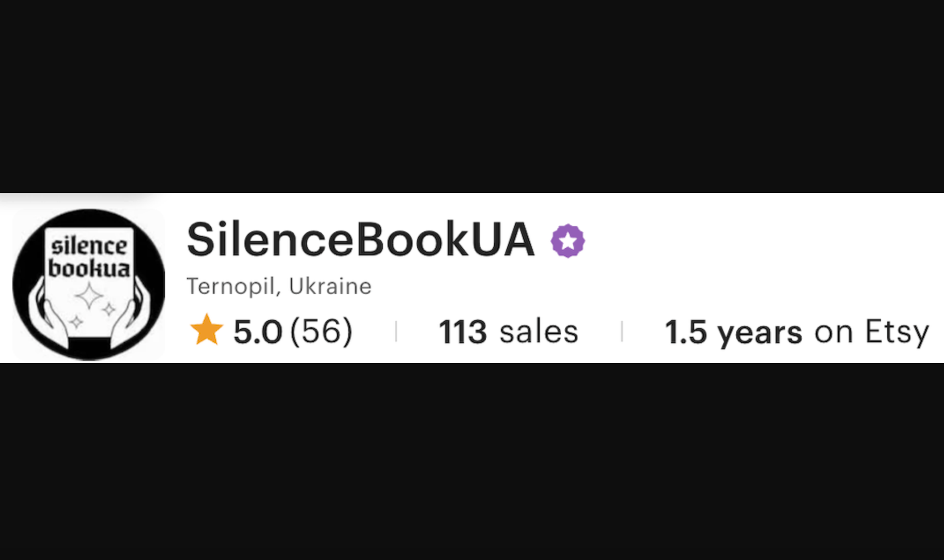Select the 5.0 rating score
This screenshot has height=560, width=944.
[x=258, y=331]
